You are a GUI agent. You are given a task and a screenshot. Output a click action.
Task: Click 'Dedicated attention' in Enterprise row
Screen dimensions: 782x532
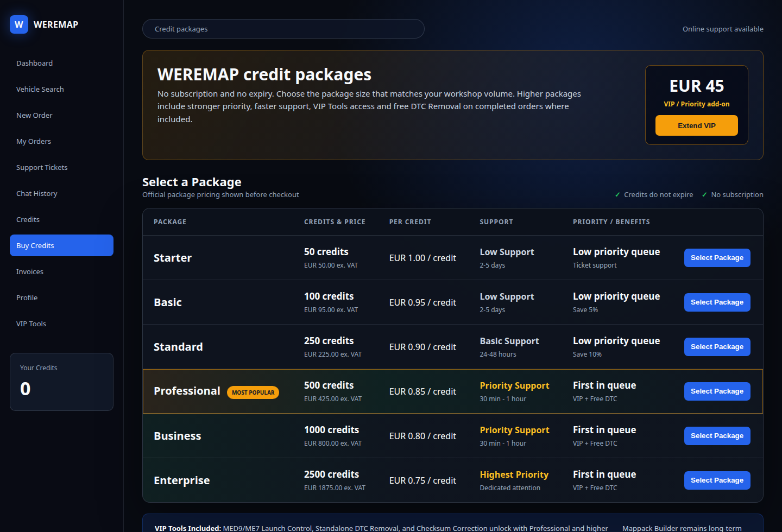point(510,488)
